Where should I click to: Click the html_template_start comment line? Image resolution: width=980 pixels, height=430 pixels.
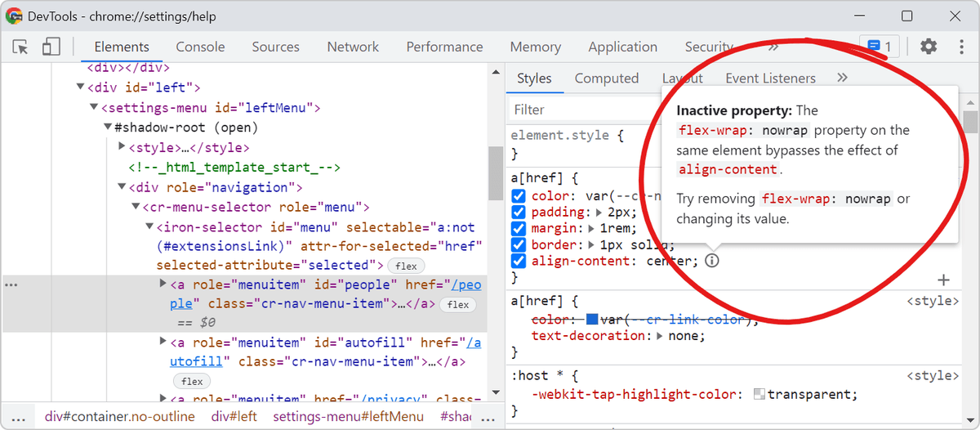click(234, 167)
